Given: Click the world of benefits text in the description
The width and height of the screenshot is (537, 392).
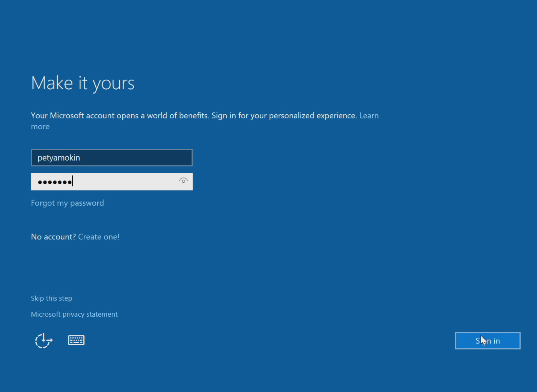Looking at the screenshot, I should [x=178, y=115].
